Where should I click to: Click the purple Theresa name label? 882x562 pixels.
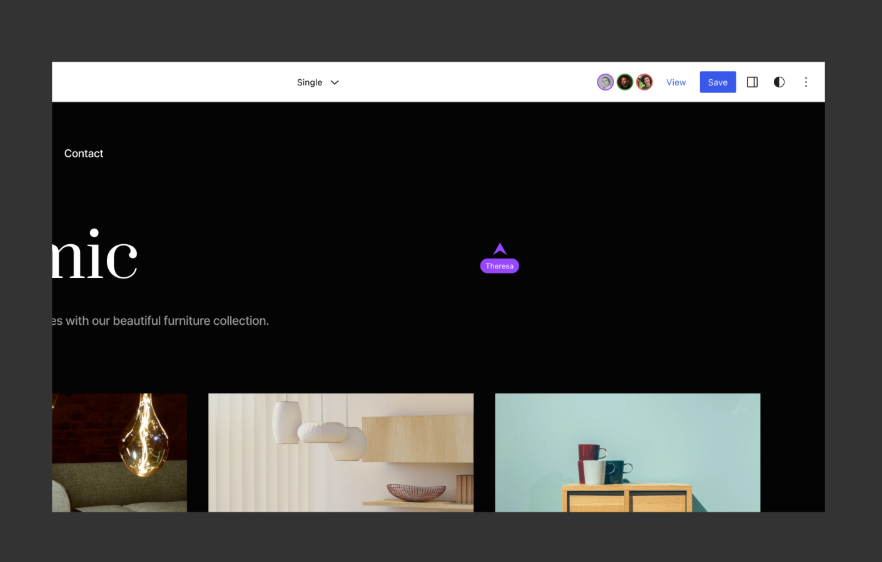(499, 266)
